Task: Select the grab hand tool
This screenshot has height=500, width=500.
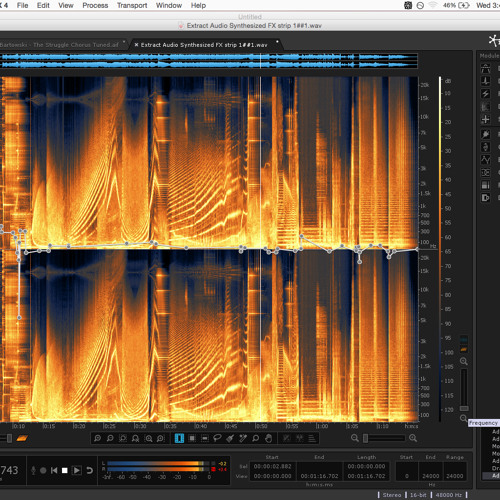Action: (268, 438)
